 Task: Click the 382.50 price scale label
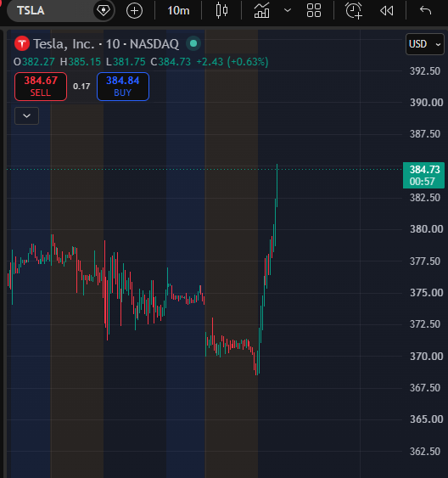point(425,198)
